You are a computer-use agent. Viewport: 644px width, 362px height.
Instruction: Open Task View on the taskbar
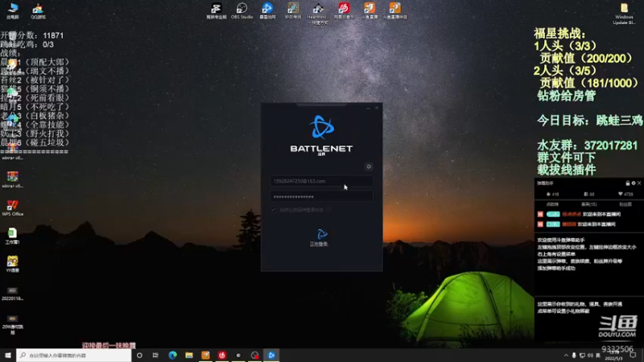click(x=155, y=355)
